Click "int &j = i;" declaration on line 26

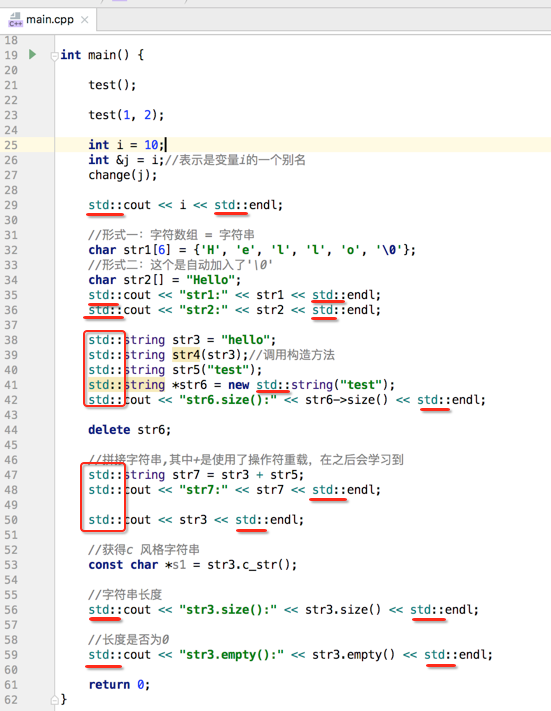[126, 160]
